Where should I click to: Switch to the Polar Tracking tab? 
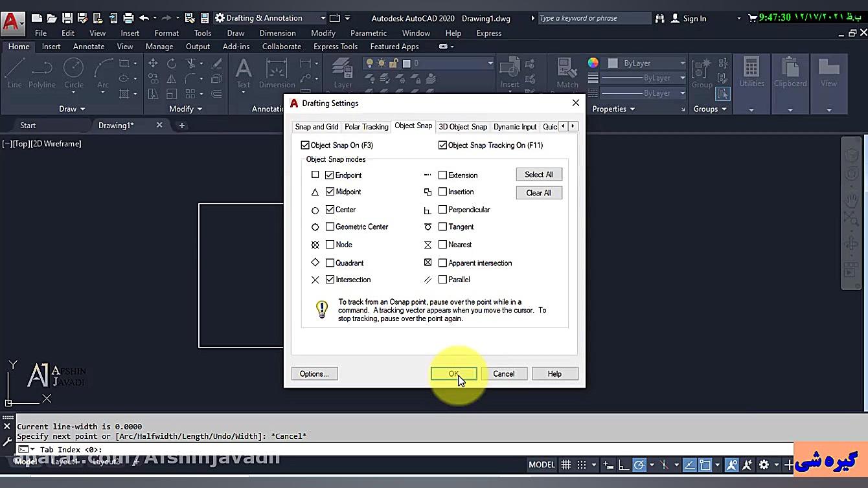[x=366, y=127]
